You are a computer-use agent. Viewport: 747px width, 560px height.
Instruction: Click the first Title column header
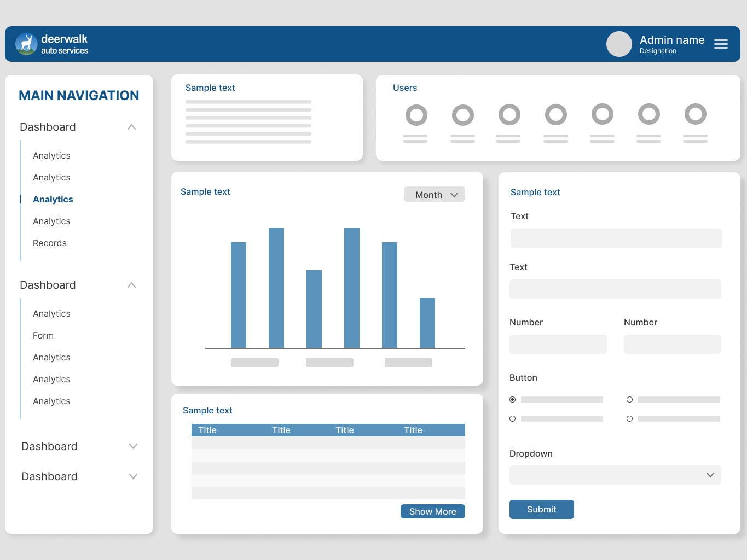pos(207,430)
